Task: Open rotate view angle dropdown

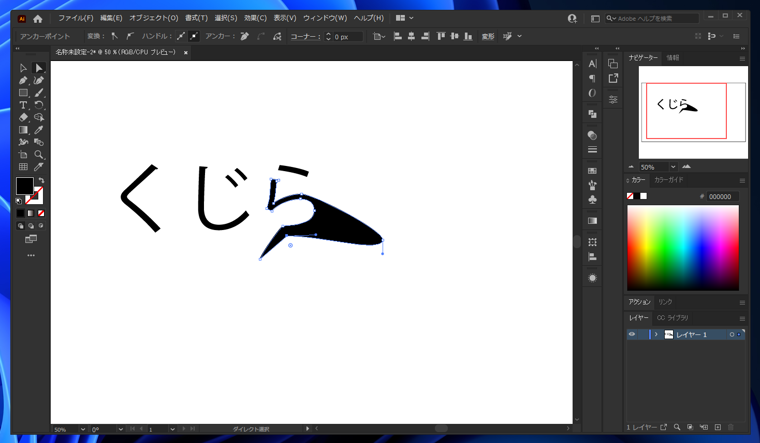Action: [x=120, y=429]
